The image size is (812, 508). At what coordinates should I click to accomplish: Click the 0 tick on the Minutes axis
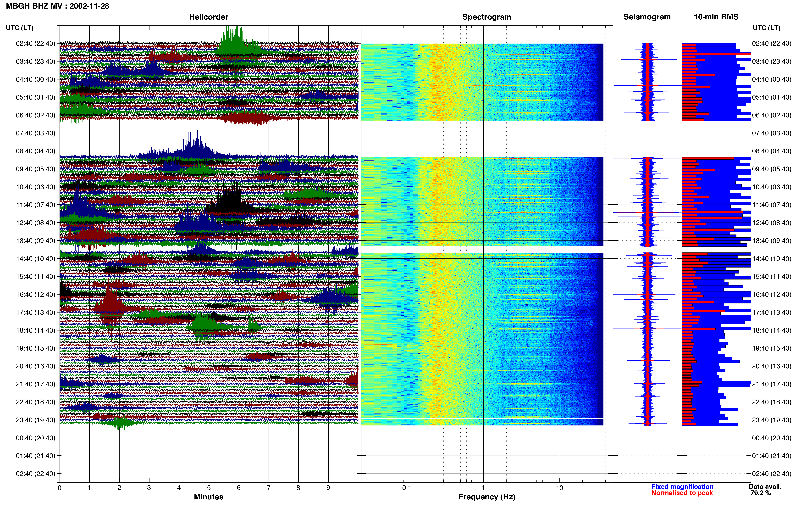(59, 487)
